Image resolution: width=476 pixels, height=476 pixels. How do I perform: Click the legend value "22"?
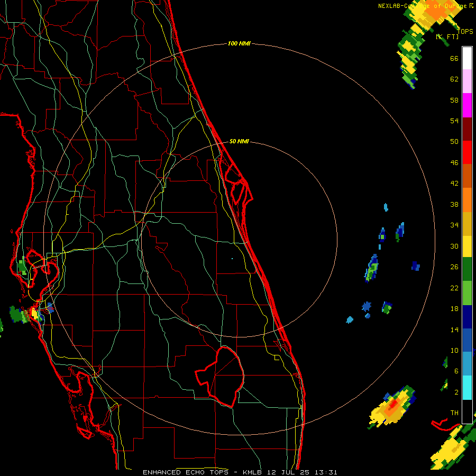pyautogui.click(x=454, y=288)
